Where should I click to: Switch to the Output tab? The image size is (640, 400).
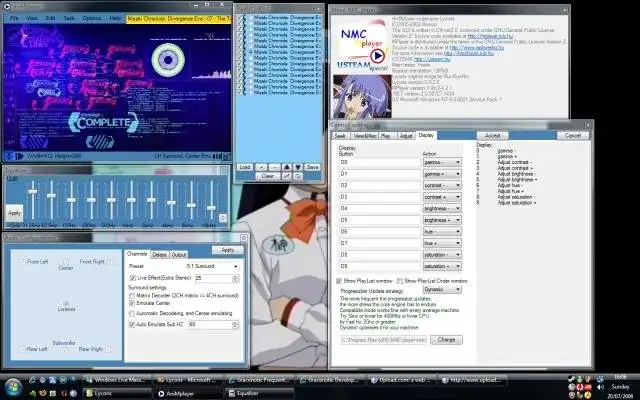coord(178,254)
